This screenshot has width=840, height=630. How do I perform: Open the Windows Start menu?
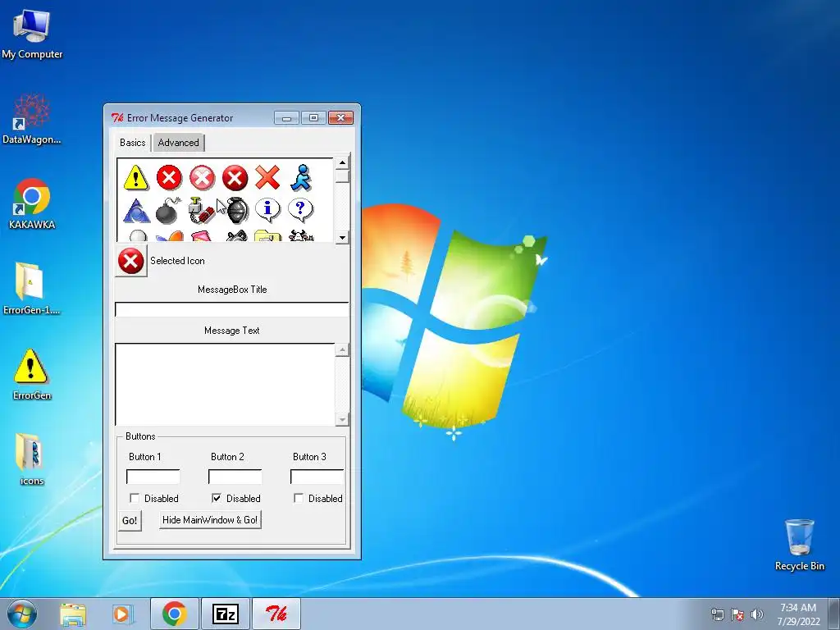coord(22,614)
